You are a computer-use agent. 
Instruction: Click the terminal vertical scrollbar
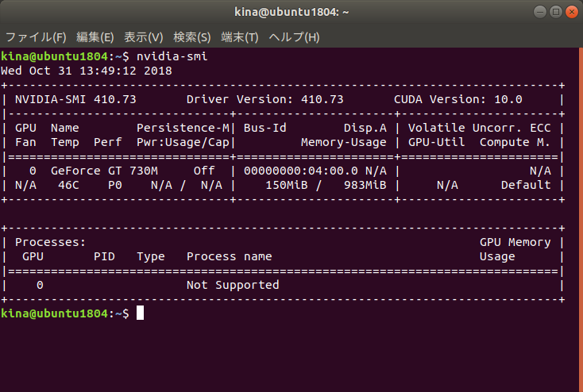(581, 219)
